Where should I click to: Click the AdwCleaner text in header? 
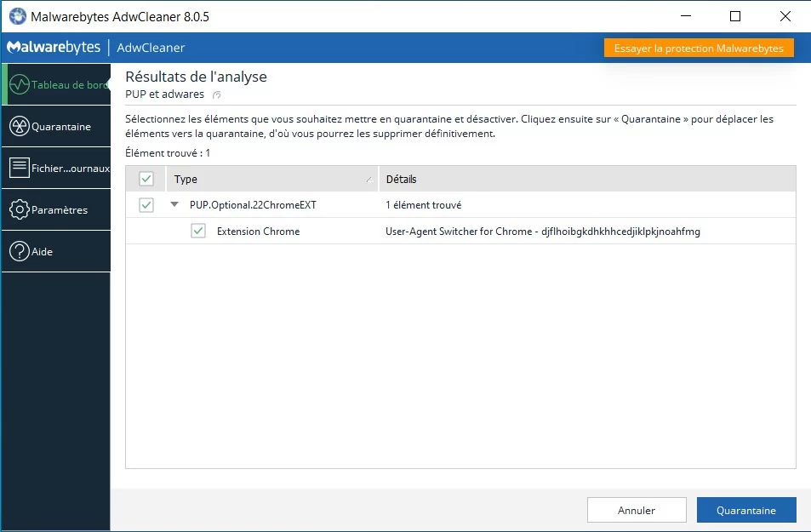point(151,48)
